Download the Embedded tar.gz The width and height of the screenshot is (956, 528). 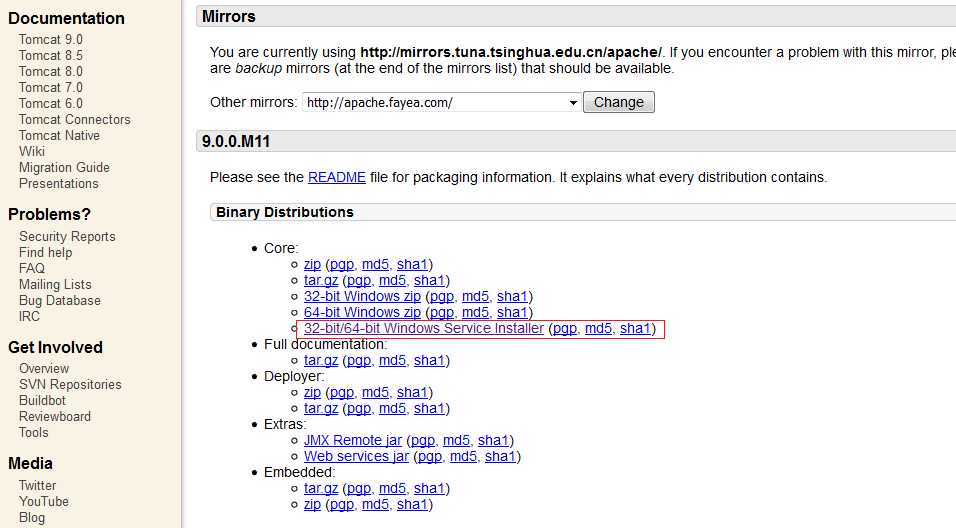pyautogui.click(x=321, y=488)
